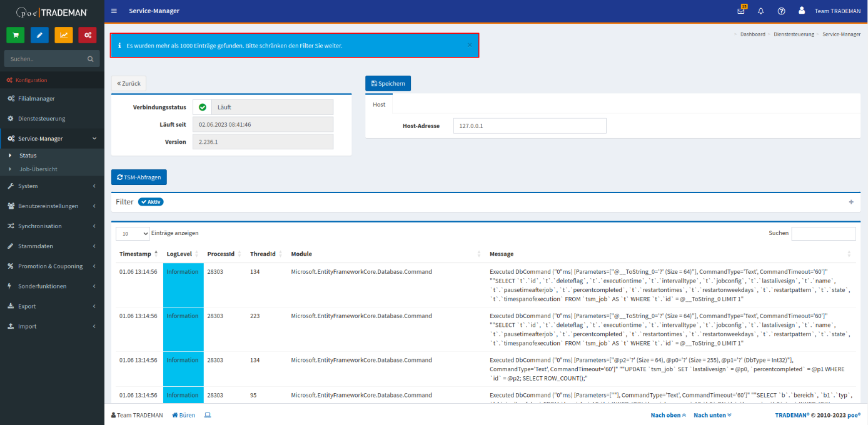Click the help question mark icon

point(781,11)
